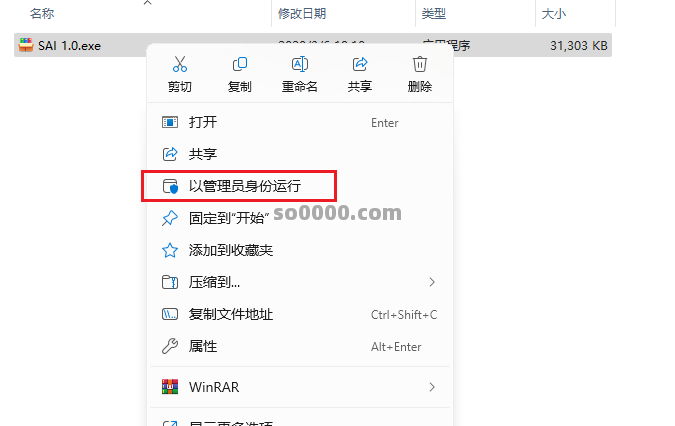
Task: Expand the arrow beside 压缩到...
Action: coord(432,282)
